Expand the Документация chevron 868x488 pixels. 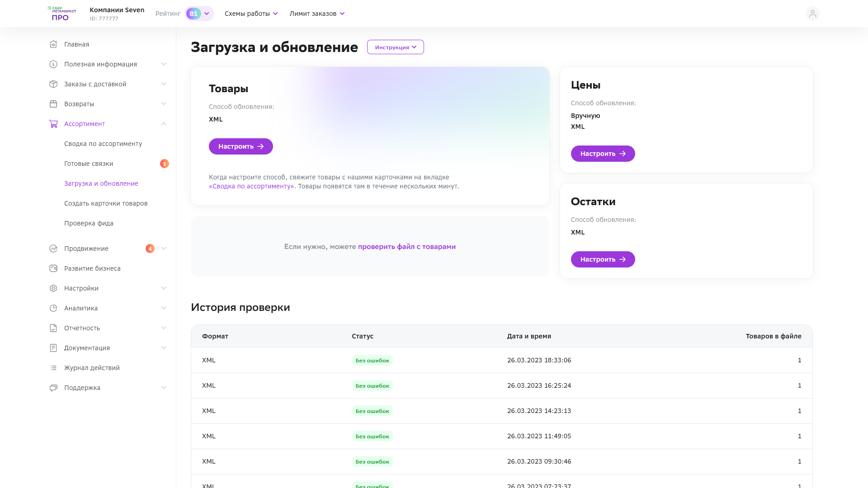click(164, 348)
